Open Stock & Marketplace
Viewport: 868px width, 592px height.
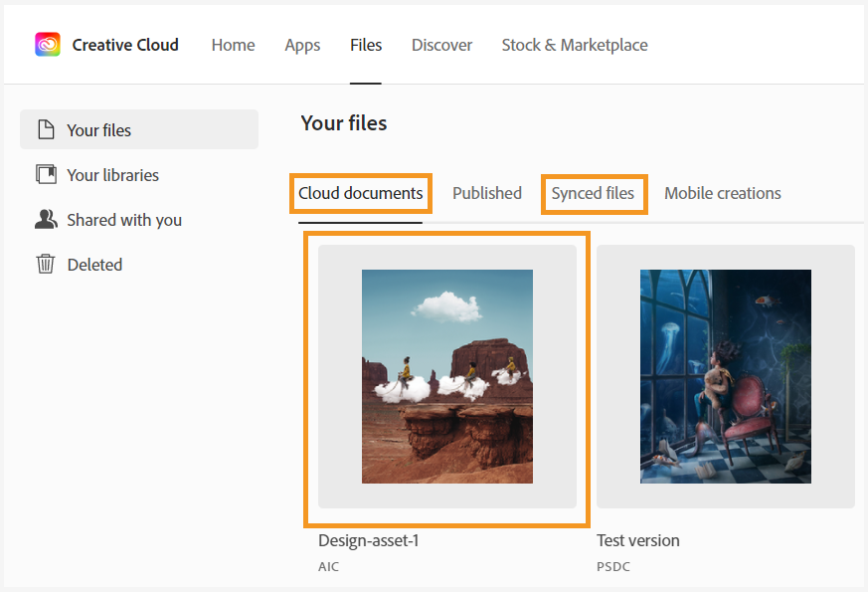574,45
